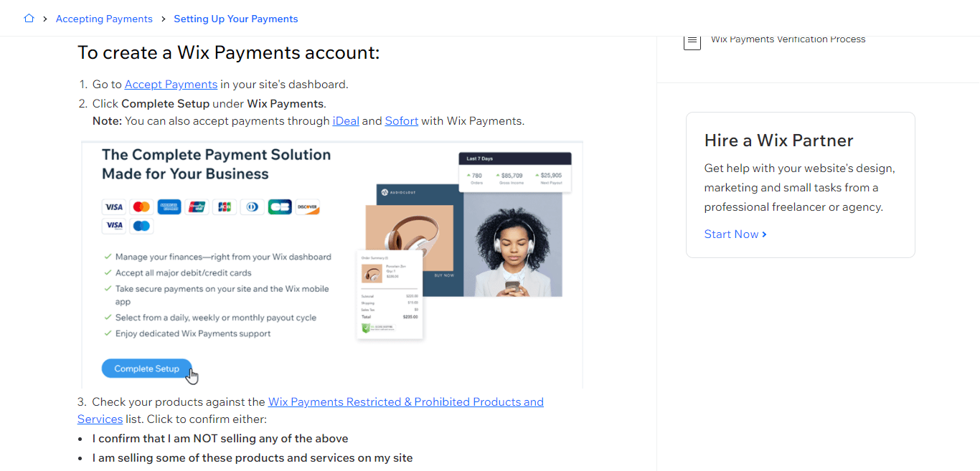
Task: Select the American Express card icon
Action: point(169,206)
